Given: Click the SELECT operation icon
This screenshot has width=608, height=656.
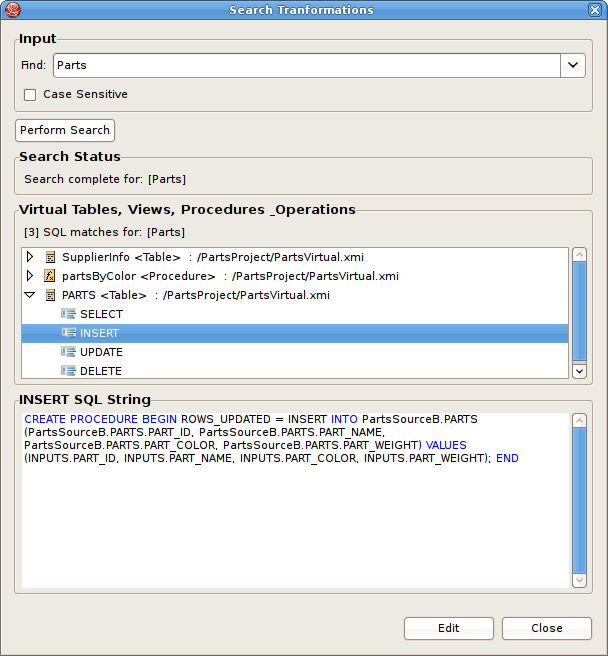Looking at the screenshot, I should tap(68, 314).
